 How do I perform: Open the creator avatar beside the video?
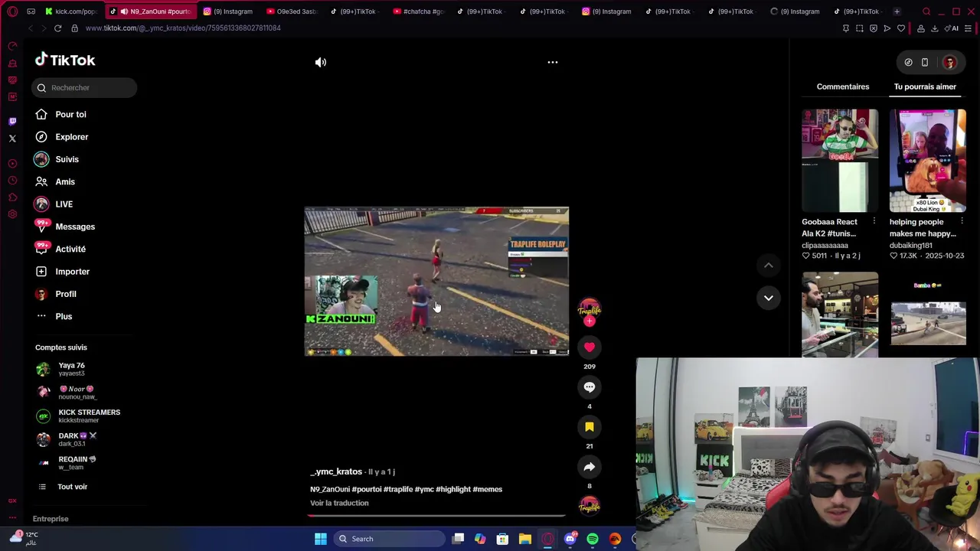tap(590, 308)
